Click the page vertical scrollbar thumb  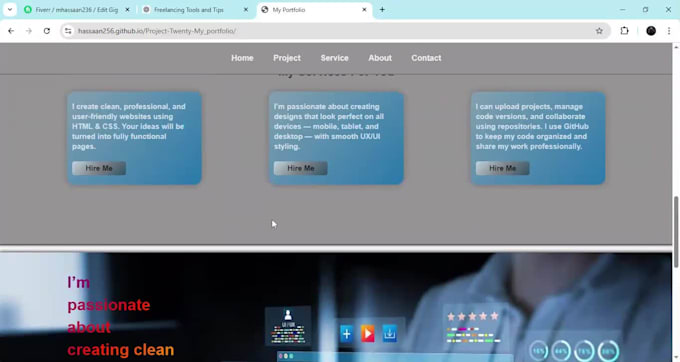676,232
